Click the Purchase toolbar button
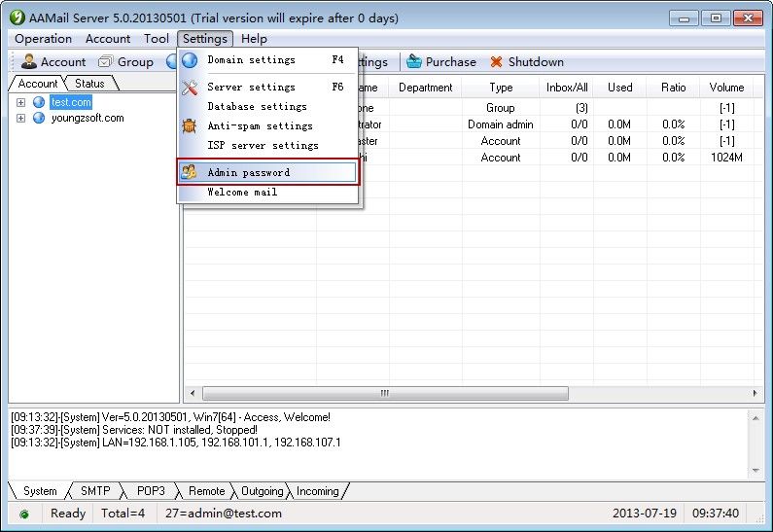 pyautogui.click(x=441, y=61)
